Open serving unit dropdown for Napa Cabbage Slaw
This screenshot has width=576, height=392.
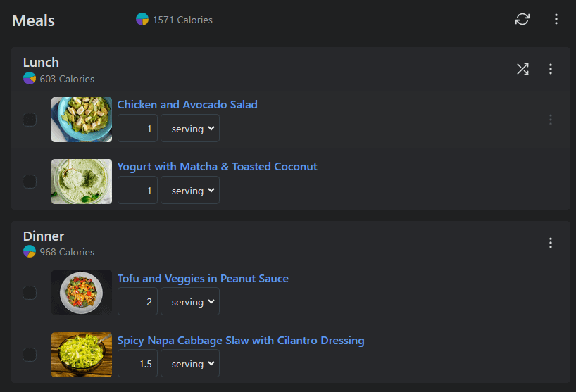190,364
